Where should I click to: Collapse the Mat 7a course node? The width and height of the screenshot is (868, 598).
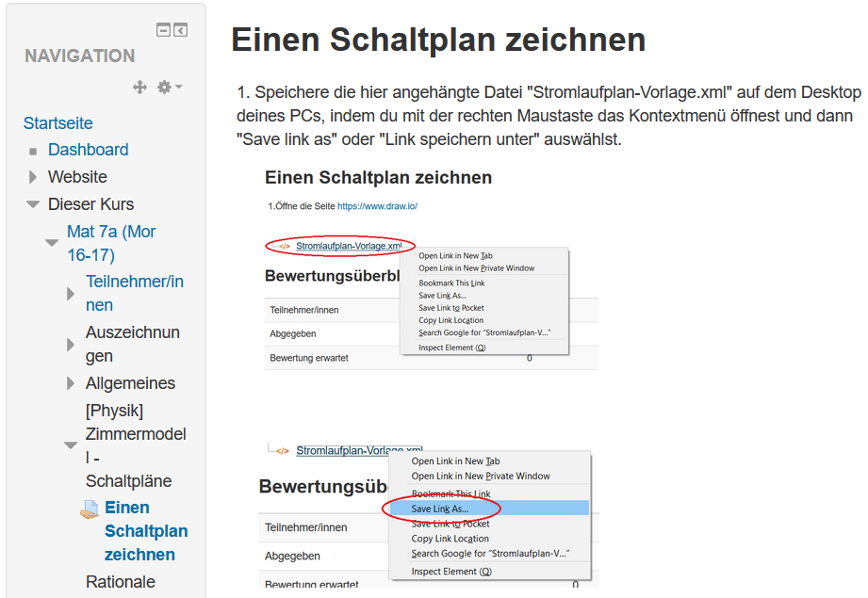pos(52,243)
